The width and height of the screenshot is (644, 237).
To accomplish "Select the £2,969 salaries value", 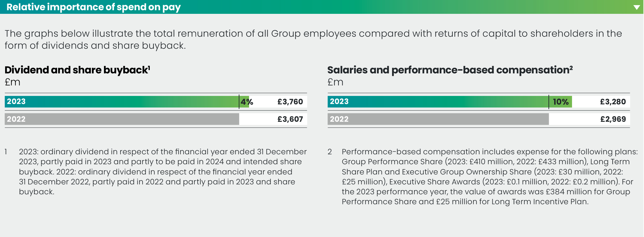I will coord(613,119).
